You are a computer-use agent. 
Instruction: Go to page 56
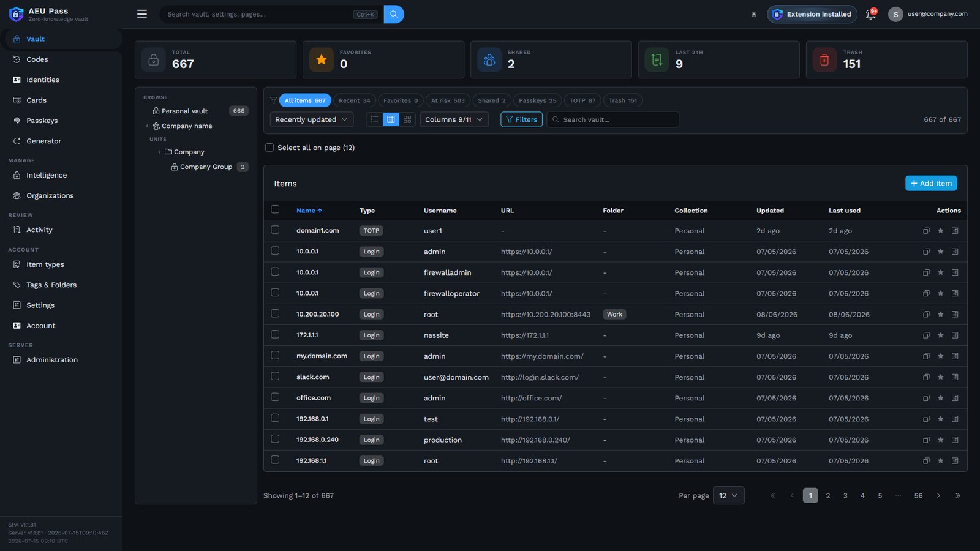(x=918, y=495)
